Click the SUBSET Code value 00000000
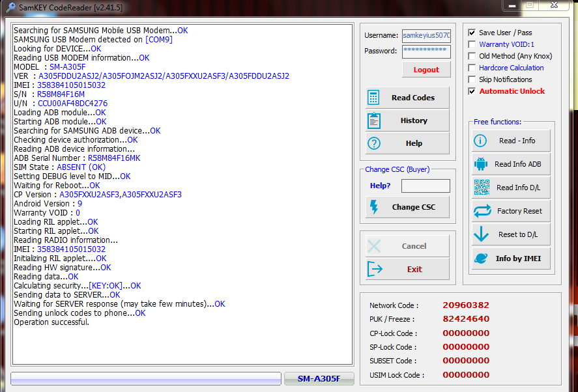This screenshot has width=578, height=392. 466,360
